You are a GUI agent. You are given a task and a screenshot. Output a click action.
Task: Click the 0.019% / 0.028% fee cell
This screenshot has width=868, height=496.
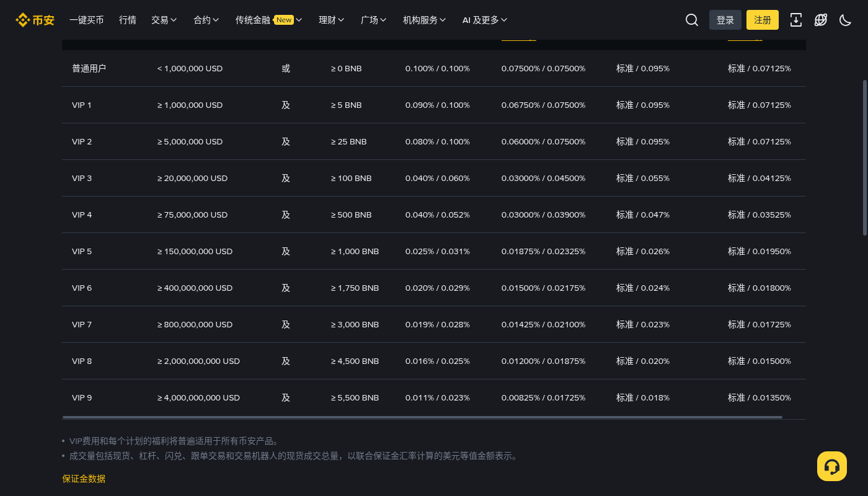(x=438, y=324)
